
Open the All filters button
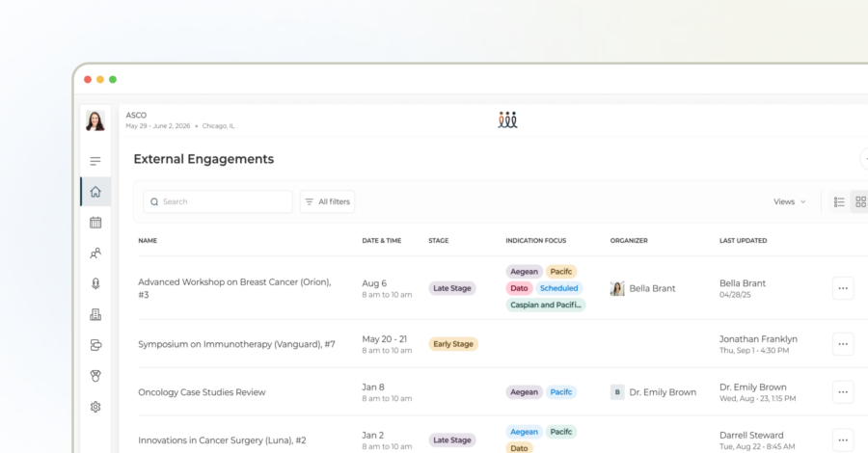(327, 201)
